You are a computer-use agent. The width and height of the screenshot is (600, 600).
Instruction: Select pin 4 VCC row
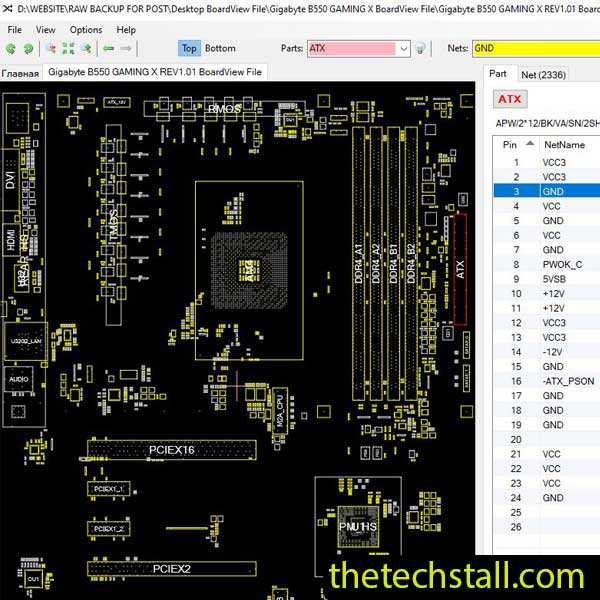pyautogui.click(x=547, y=206)
